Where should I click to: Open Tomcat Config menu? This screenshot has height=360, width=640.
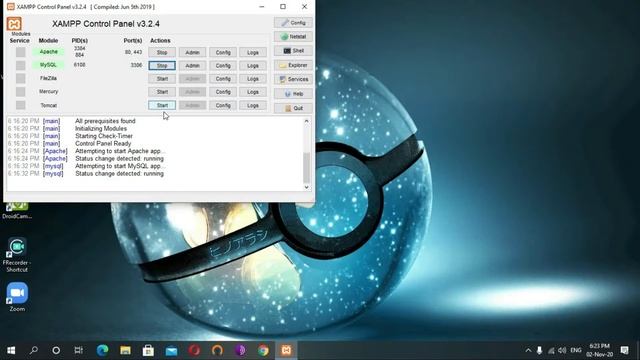223,105
